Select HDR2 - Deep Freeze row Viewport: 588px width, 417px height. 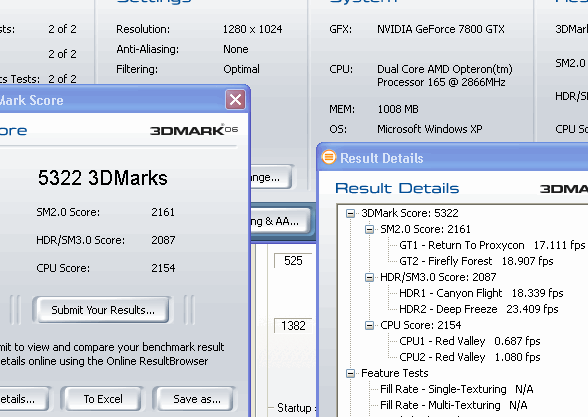pyautogui.click(x=478, y=309)
